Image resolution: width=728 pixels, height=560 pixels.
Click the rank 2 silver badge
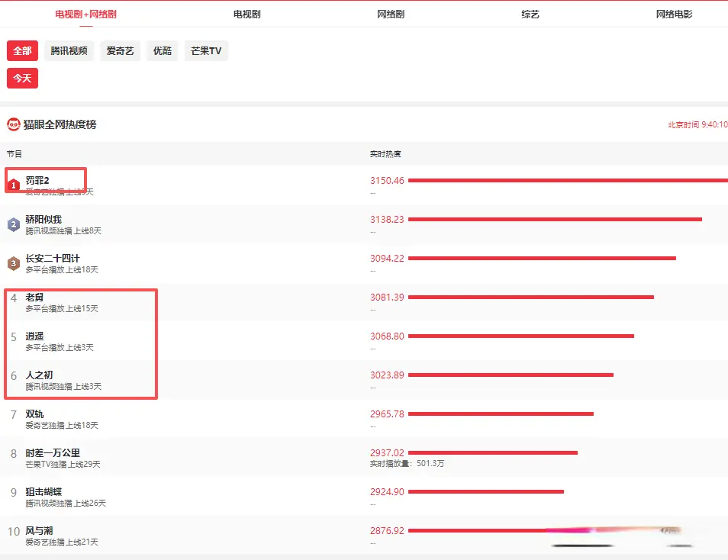click(x=14, y=224)
